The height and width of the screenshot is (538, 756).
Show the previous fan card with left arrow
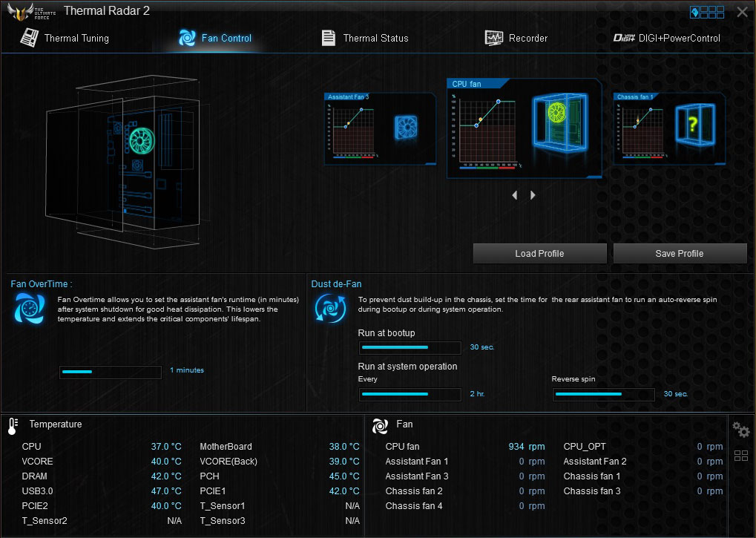(x=515, y=195)
